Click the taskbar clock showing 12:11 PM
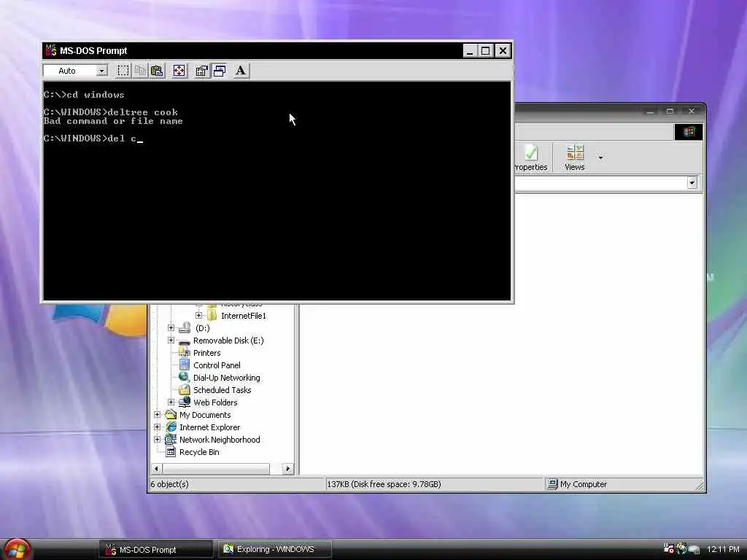This screenshot has height=560, width=747. click(x=723, y=550)
